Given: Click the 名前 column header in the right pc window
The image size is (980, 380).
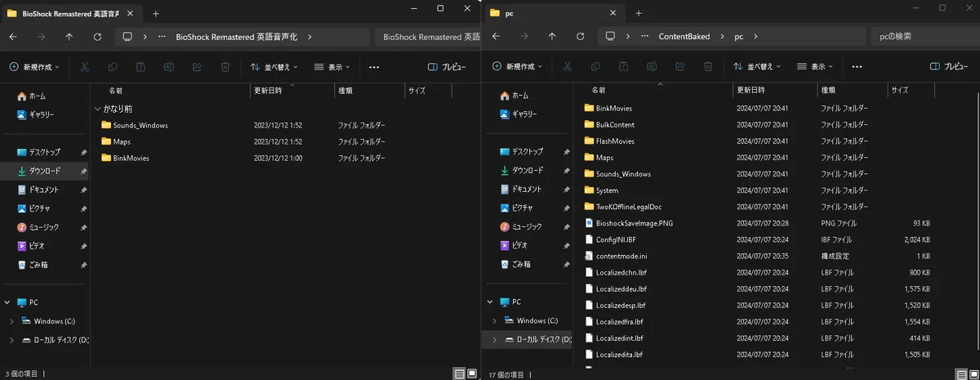Looking at the screenshot, I should pos(599,90).
